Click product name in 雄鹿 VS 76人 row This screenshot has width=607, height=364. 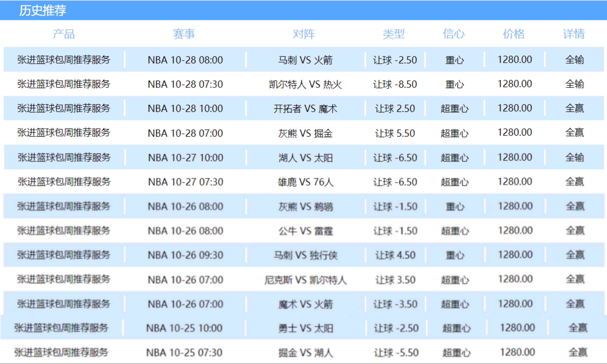pyautogui.click(x=64, y=181)
